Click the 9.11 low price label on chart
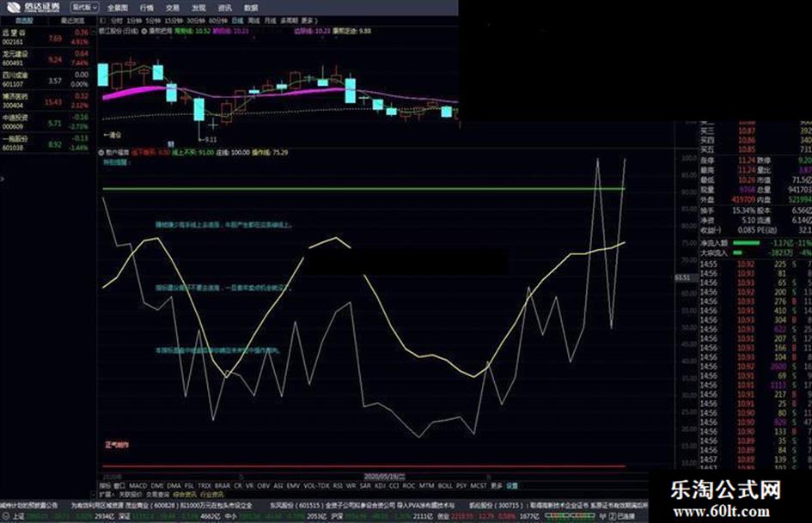Screen dimensions: 812x523 (x=210, y=140)
